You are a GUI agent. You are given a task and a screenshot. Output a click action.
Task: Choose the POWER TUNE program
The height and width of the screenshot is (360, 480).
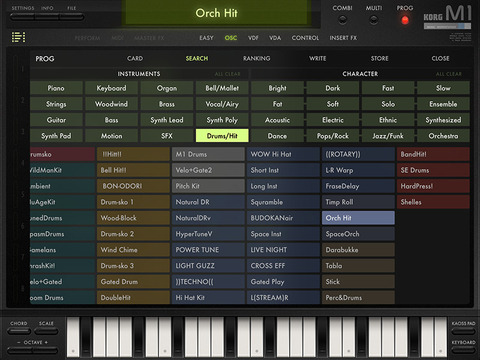pos(208,250)
